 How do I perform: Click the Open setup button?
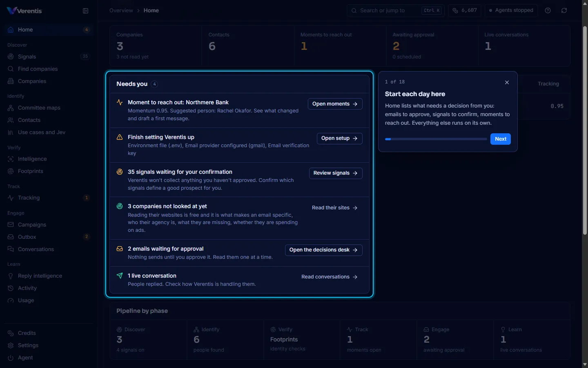(339, 138)
